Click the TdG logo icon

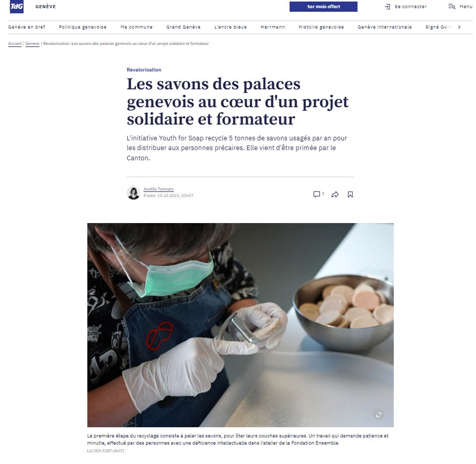16,7
